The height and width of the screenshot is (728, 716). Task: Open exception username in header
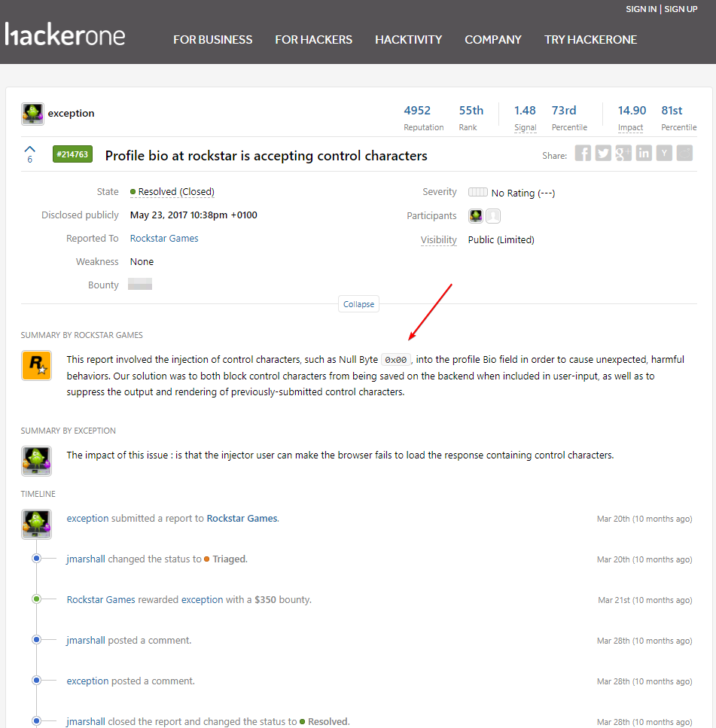tap(71, 113)
